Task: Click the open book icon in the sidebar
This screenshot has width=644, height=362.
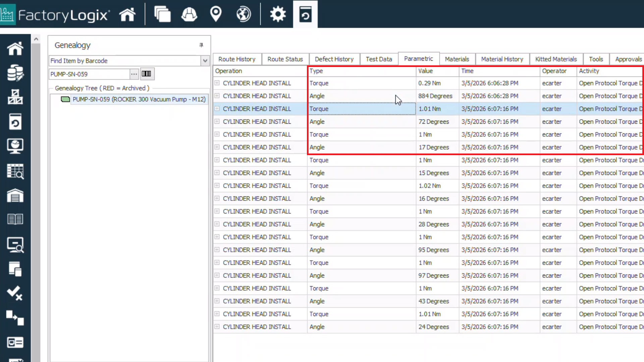Action: tap(15, 219)
